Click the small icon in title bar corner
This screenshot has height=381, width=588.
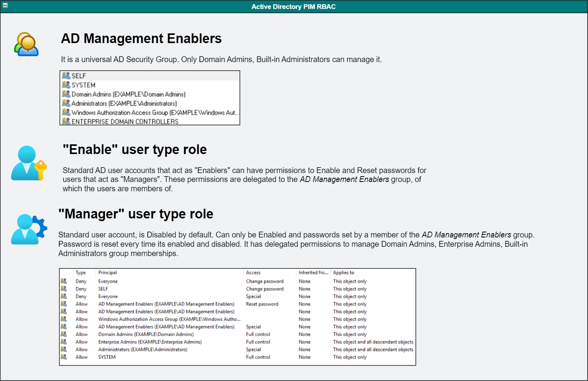[5, 5]
